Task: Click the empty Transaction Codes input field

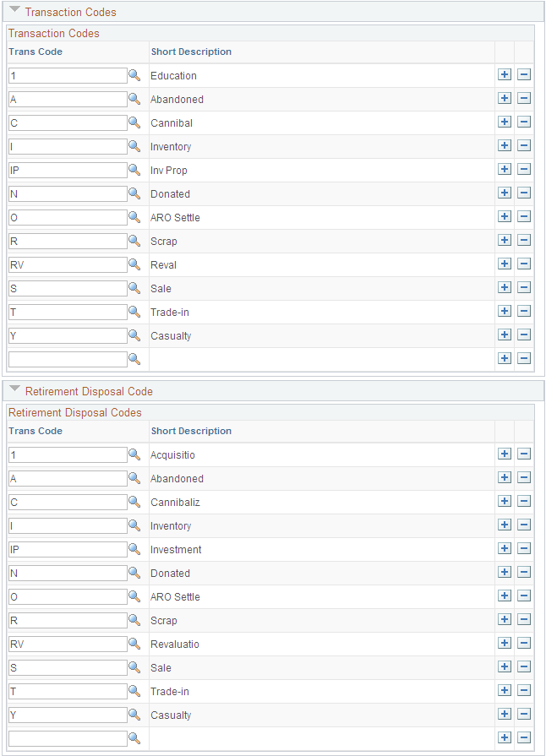Action: pos(68,359)
